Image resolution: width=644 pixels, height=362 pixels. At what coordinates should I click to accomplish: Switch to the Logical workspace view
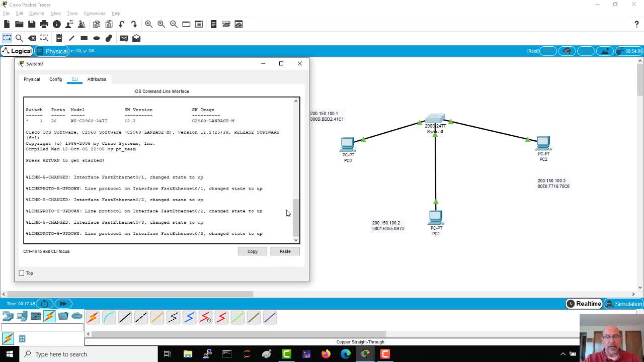17,51
